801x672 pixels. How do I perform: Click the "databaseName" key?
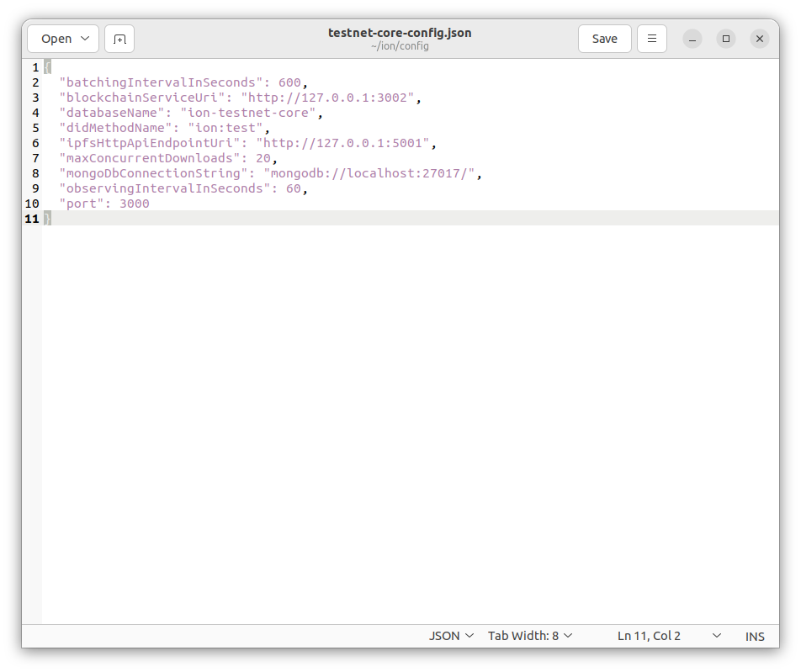coord(112,113)
